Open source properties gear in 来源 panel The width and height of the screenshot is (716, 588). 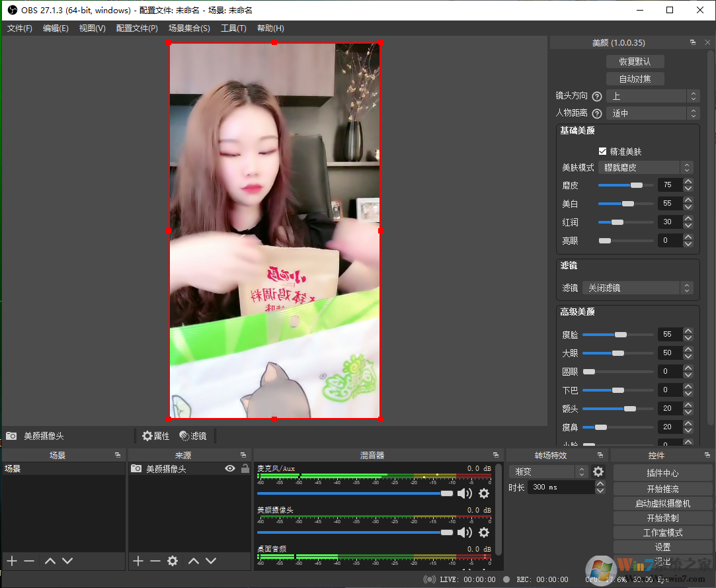pyautogui.click(x=173, y=561)
